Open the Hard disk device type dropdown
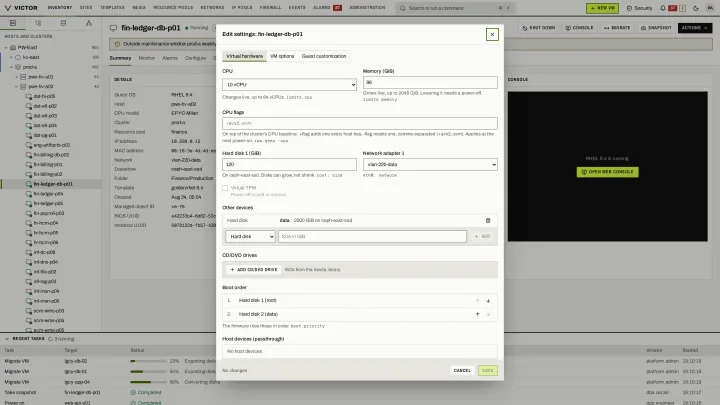Image resolution: width=720 pixels, height=405 pixels. [250, 236]
